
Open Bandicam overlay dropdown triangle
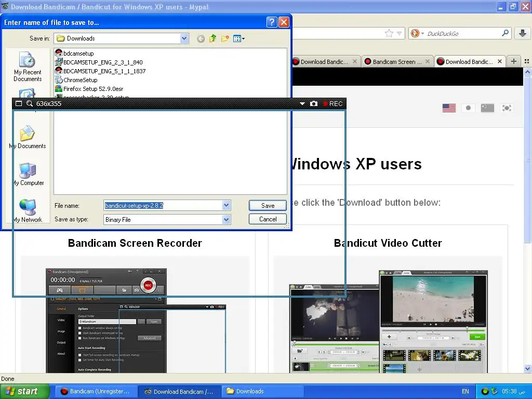tap(302, 103)
